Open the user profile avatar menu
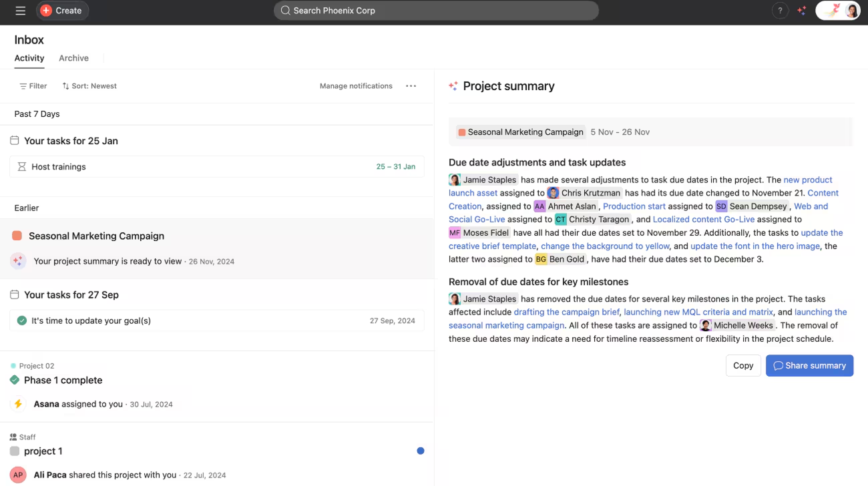This screenshot has width=868, height=486. point(851,11)
